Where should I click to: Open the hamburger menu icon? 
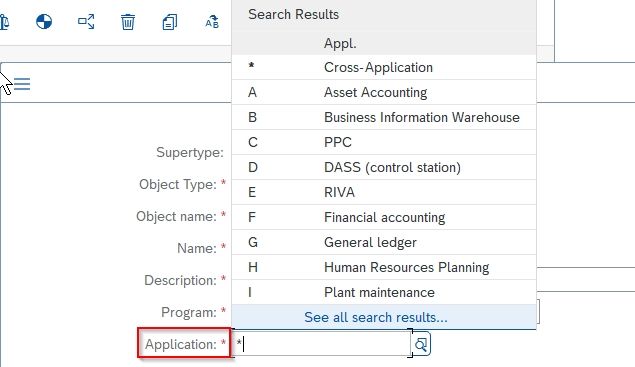22,84
